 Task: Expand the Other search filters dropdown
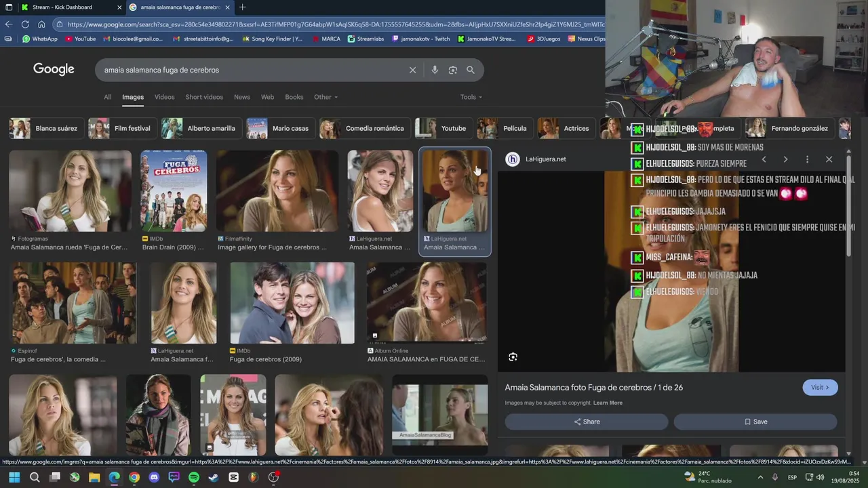pyautogui.click(x=325, y=97)
